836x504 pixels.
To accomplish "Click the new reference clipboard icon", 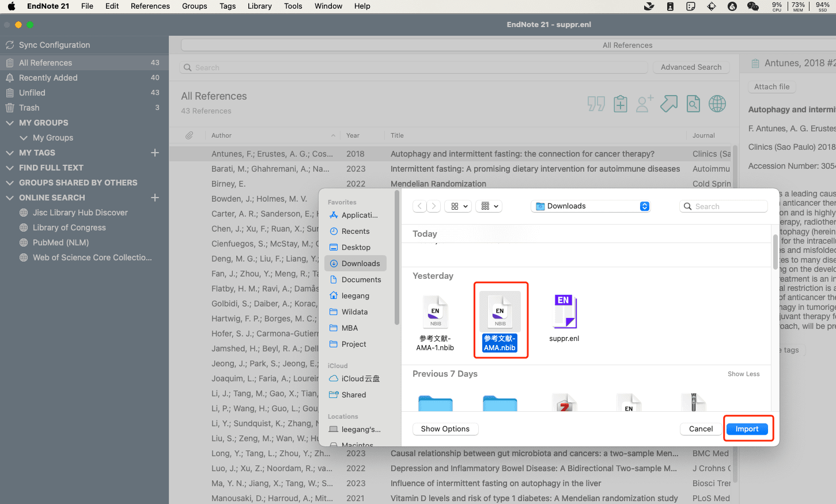I will coord(620,104).
